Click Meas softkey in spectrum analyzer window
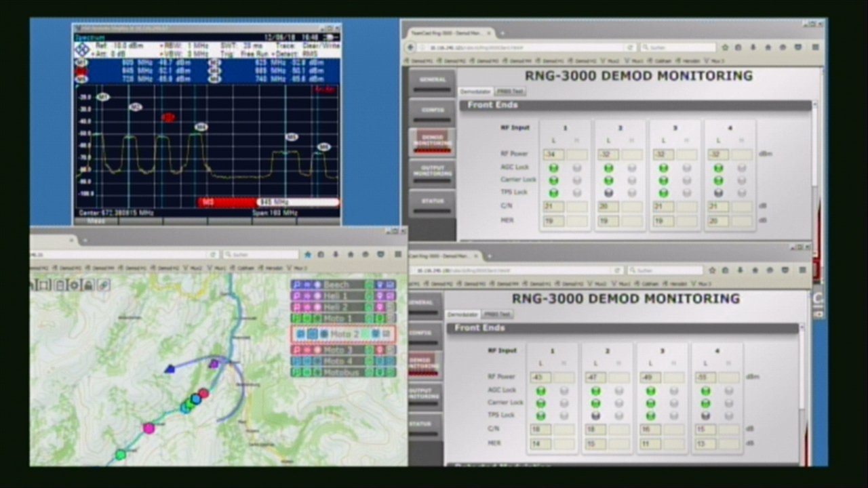Screen dimensions: 868x488 [96, 221]
